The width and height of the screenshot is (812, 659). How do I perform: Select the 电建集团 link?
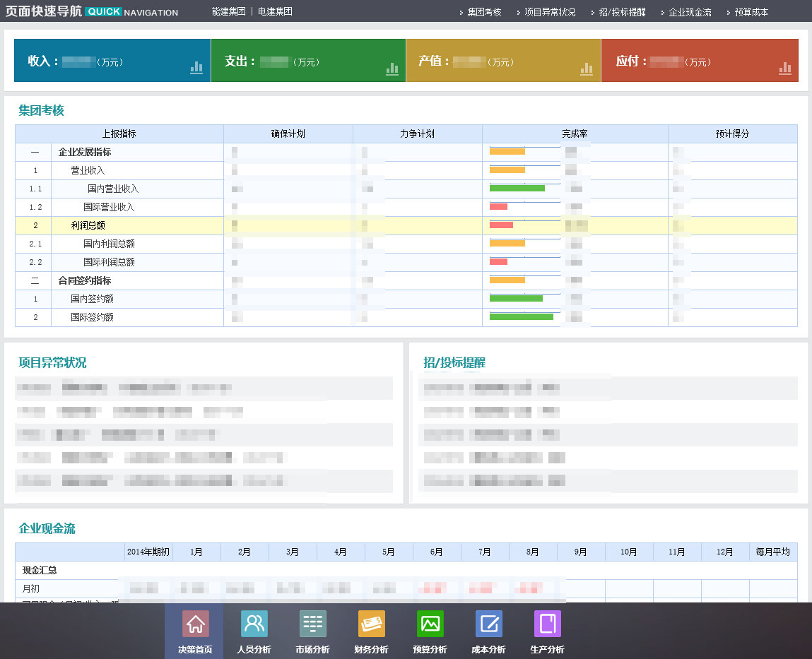275,12
